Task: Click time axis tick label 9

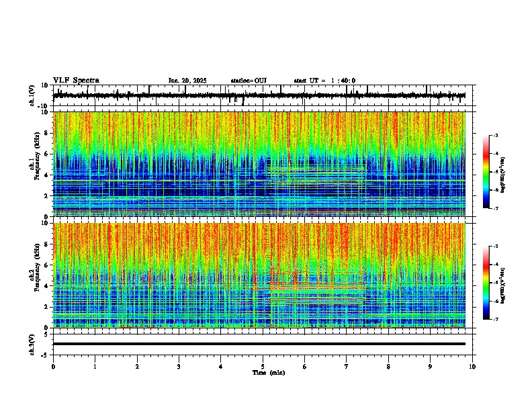Action: click(430, 367)
